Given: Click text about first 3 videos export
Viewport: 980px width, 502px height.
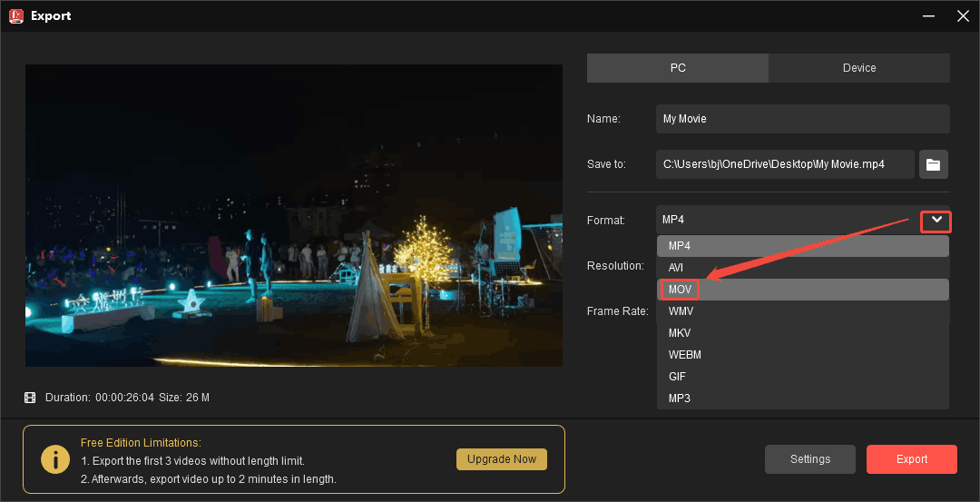Looking at the screenshot, I should click(x=192, y=461).
